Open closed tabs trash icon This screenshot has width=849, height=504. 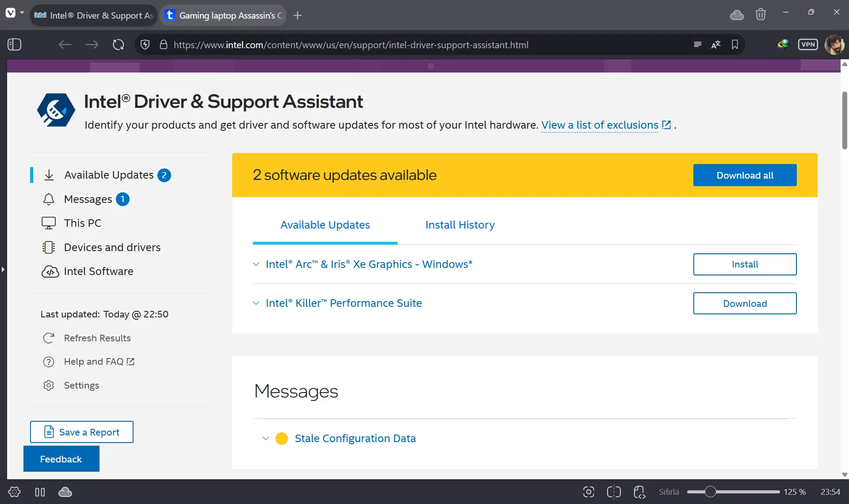pos(760,15)
